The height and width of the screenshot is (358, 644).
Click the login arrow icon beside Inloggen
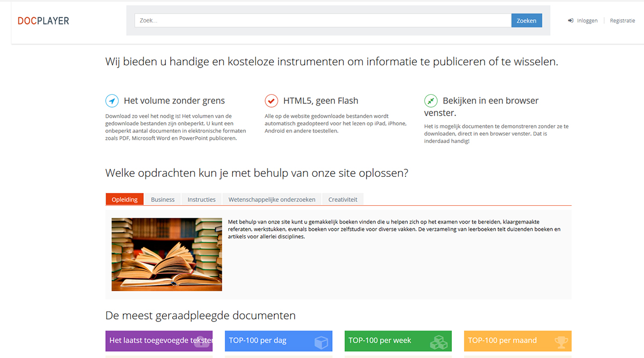(x=570, y=21)
